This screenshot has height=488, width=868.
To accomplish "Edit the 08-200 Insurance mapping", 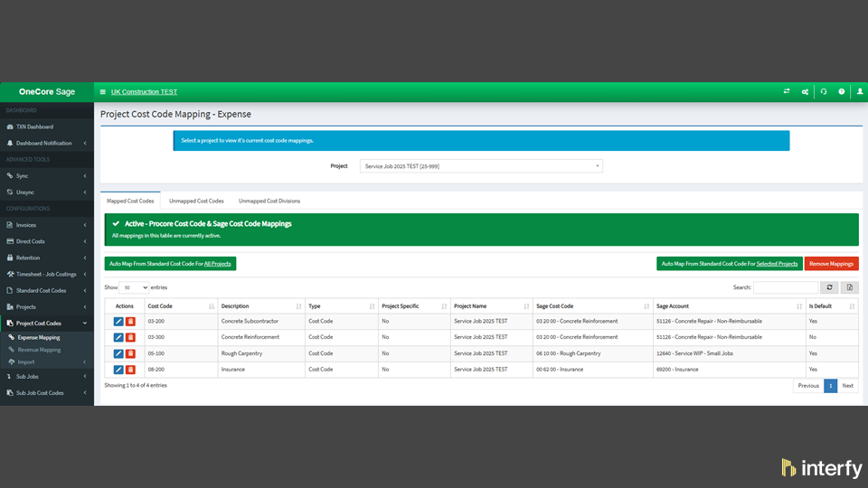I will point(118,370).
